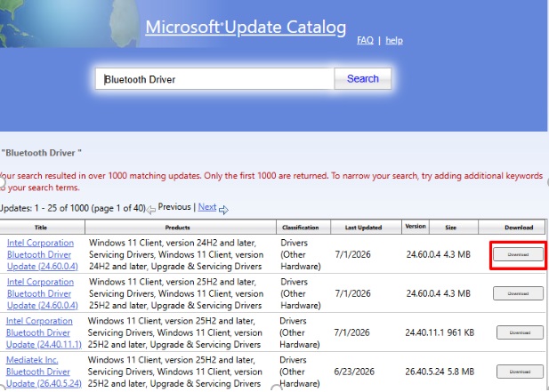This screenshot has width=549, height=392.
Task: Open Intel Bluetooth Driver Update 24.40.11.1
Action: [44, 332]
